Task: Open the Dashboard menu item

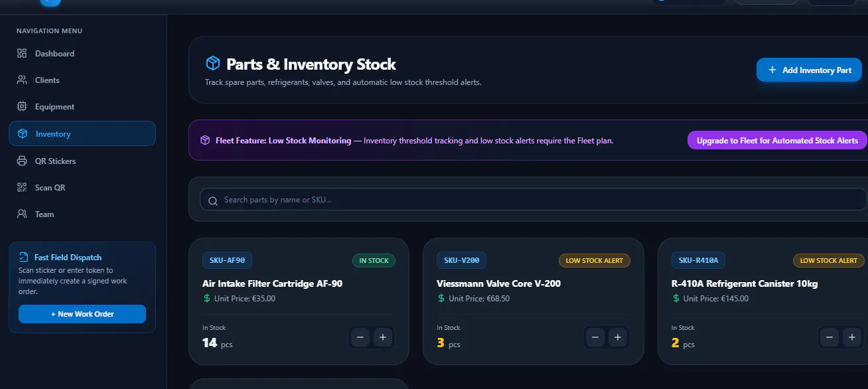Action: [x=82, y=54]
